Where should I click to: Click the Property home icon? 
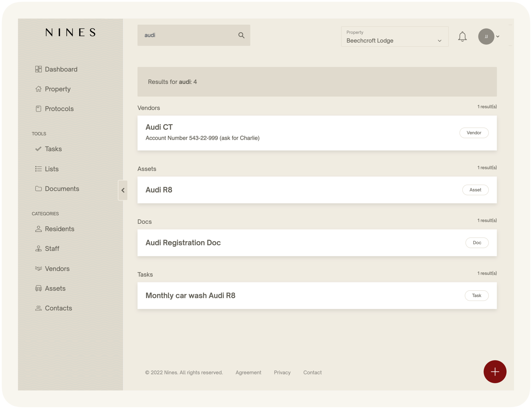point(38,89)
